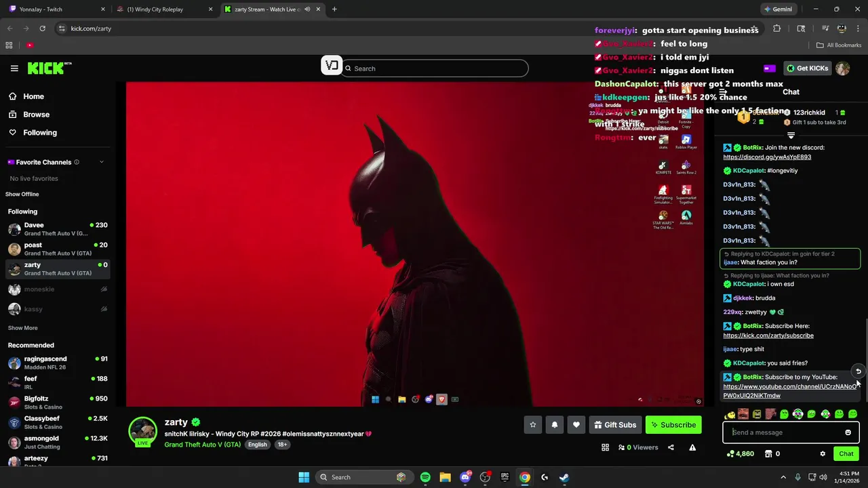Open the discord.gg invite link in chat
This screenshot has width=868, height=488.
point(767,157)
